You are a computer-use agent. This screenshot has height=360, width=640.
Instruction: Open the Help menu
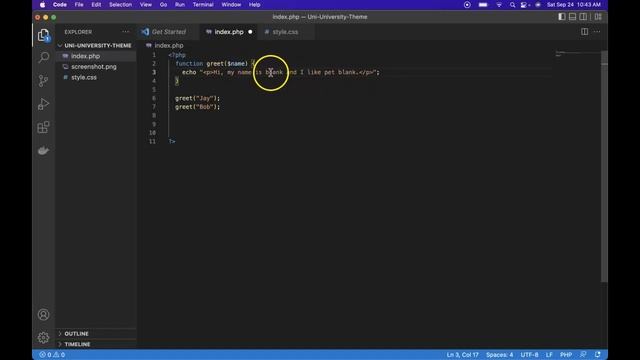click(254, 5)
